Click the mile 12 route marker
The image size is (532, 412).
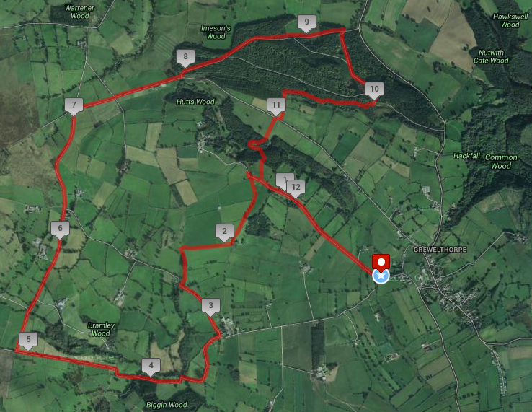pyautogui.click(x=296, y=188)
